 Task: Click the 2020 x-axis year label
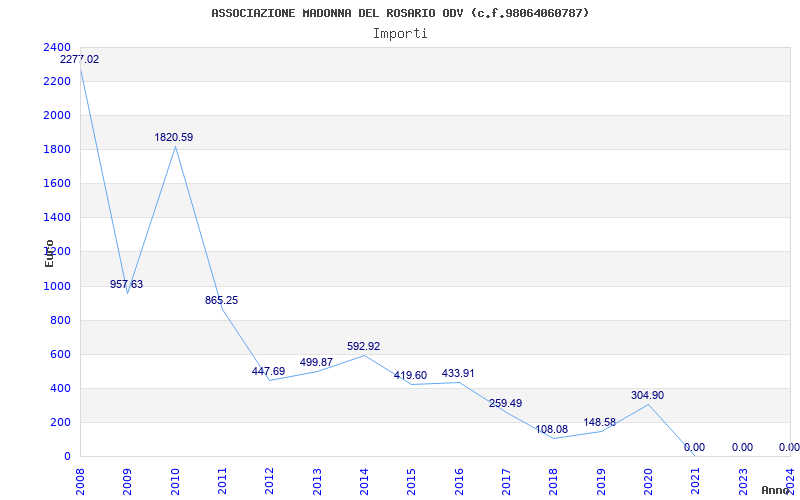(648, 481)
